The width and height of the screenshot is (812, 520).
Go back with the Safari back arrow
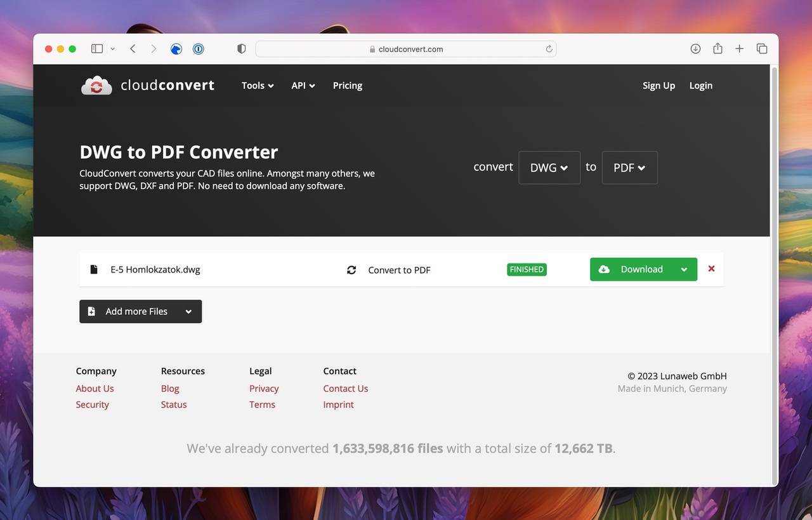pyautogui.click(x=133, y=49)
